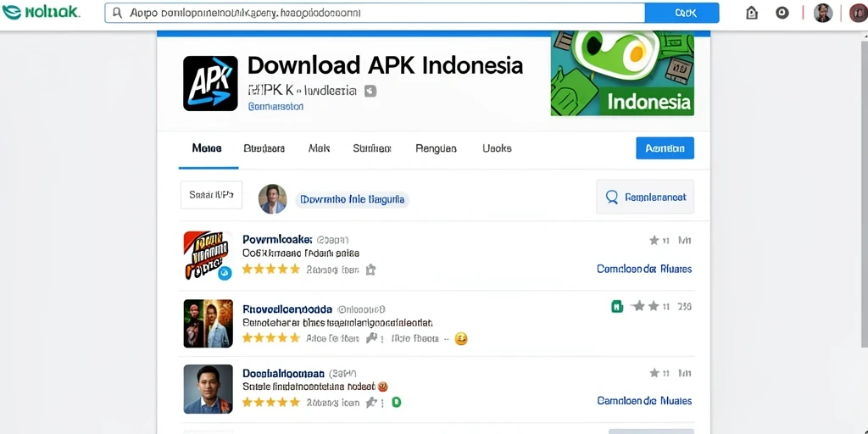Open the green Indonesia banner image
Image resolution: width=868 pixels, height=434 pixels.
tap(622, 74)
